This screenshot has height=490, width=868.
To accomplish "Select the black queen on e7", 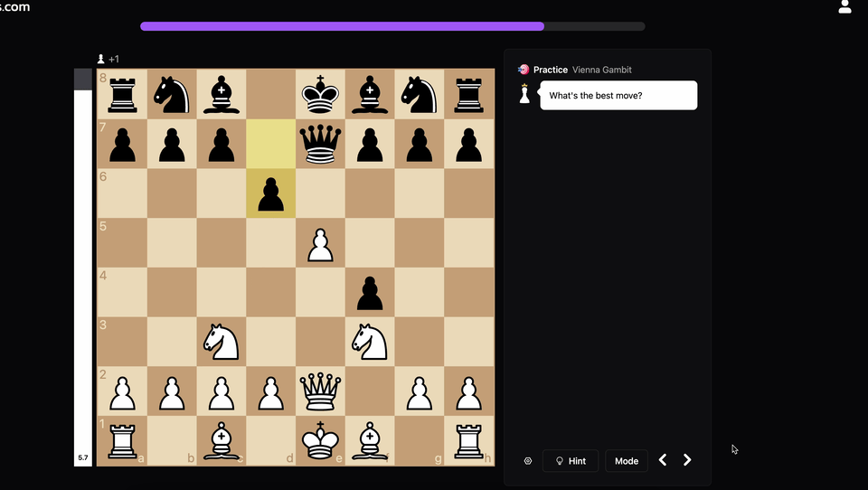I will point(320,144).
